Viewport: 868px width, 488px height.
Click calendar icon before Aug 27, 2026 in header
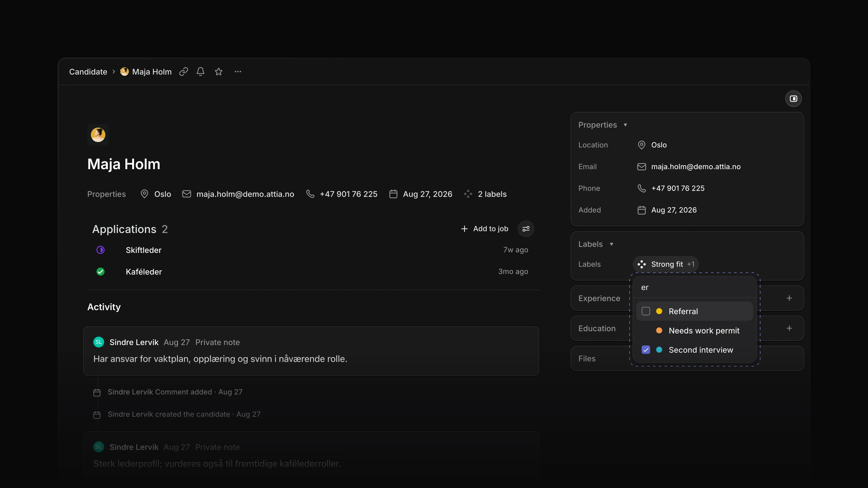point(393,194)
